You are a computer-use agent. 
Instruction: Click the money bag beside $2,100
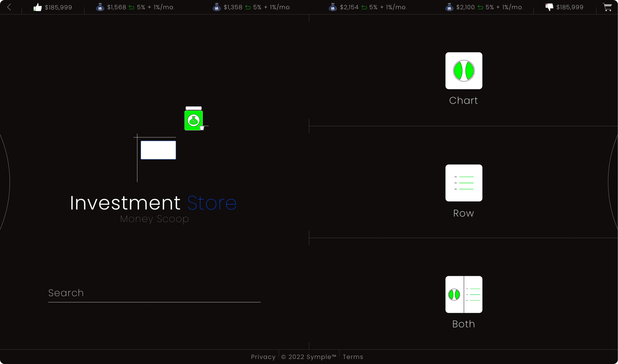(449, 7)
